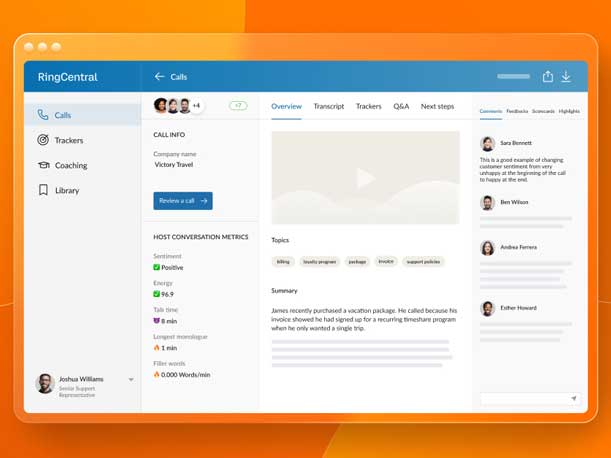Switch to Scorecards tab in right panel
Image resolution: width=611 pixels, height=458 pixels.
[x=543, y=111]
